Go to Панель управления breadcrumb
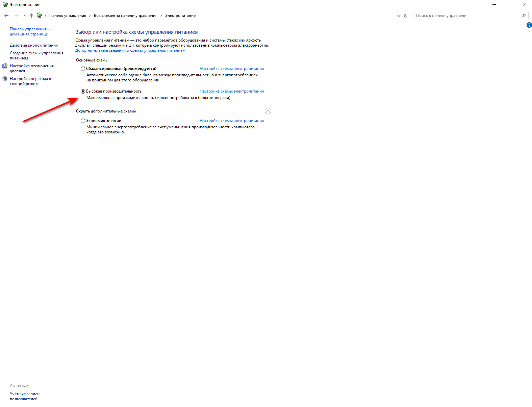Viewport: 532px width, 407px height. click(x=68, y=16)
